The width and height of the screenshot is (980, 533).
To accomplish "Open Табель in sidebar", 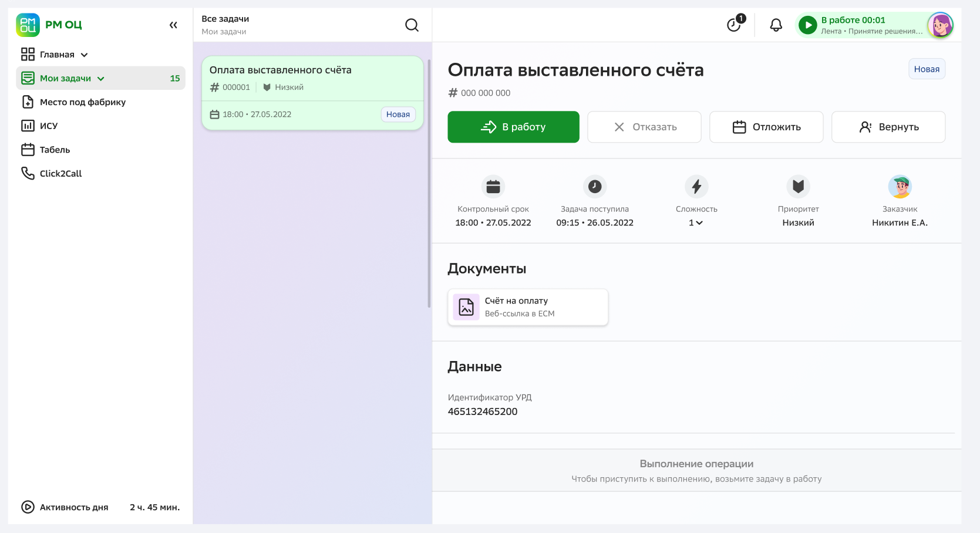I will tap(55, 150).
